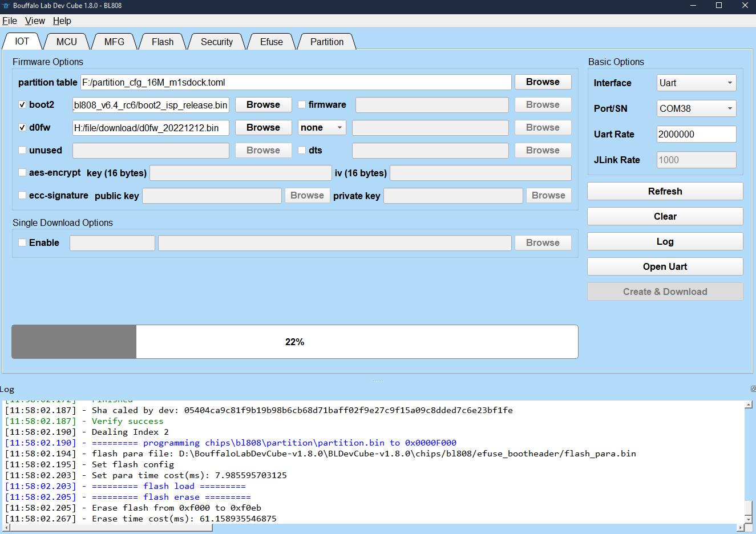Click the boot2 file path field
This screenshot has width=756, height=534.
point(151,105)
